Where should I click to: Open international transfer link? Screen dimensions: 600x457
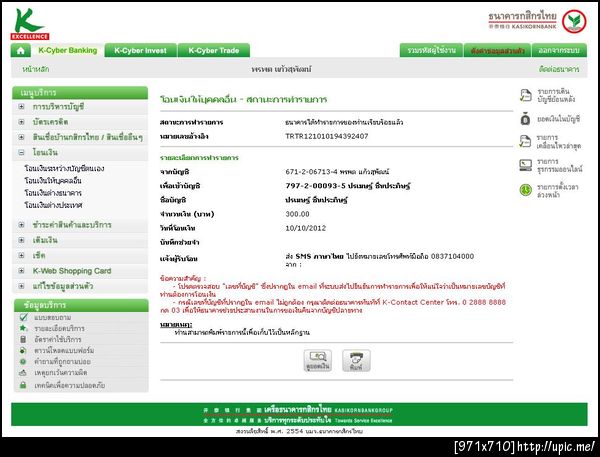pyautogui.click(x=53, y=205)
